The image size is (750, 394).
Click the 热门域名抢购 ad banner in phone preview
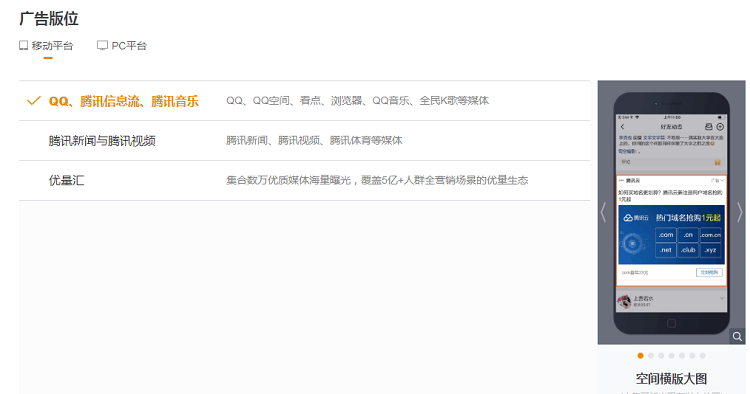[x=672, y=235]
